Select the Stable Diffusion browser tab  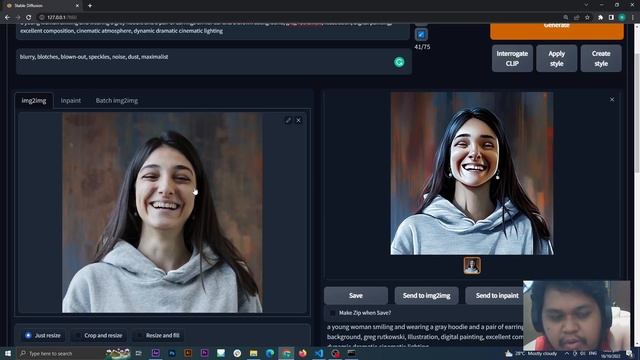click(42, 6)
